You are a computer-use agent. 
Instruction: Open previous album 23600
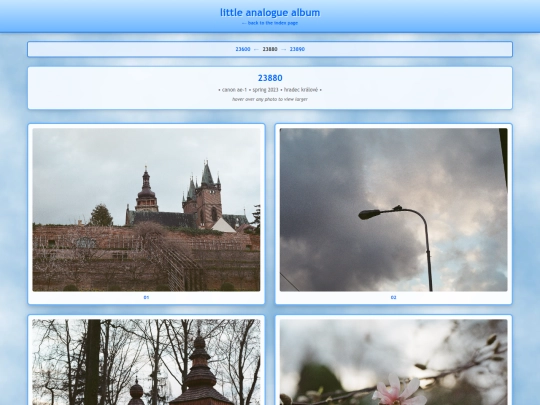(243, 49)
